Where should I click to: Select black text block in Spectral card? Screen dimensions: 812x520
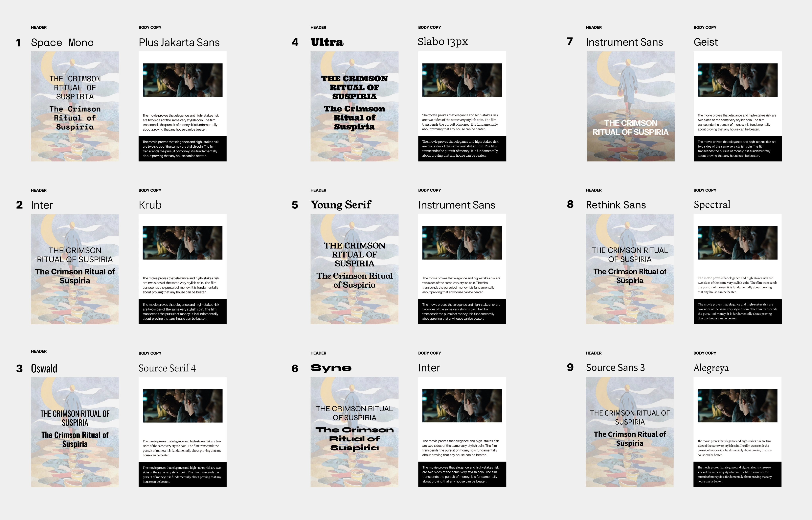[737, 311]
